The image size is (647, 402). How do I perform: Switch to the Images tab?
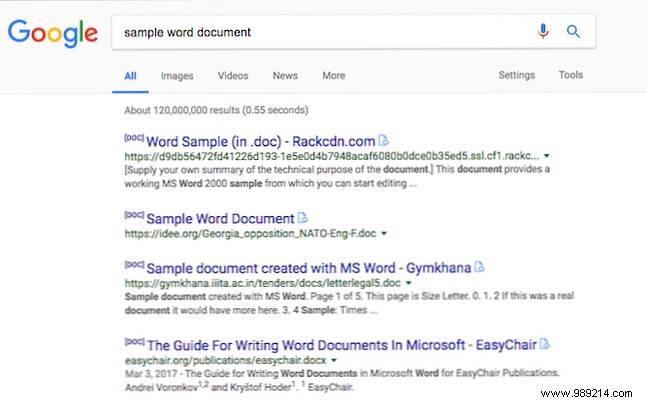point(177,76)
